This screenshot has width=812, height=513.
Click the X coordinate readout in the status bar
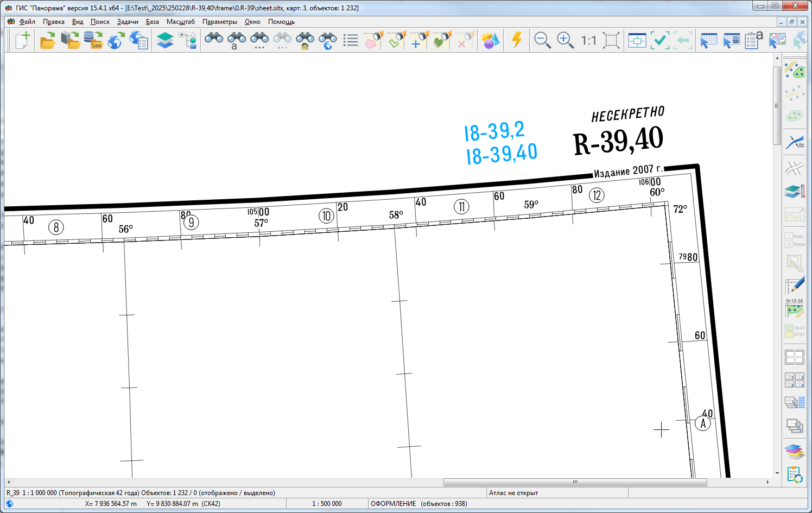point(111,504)
